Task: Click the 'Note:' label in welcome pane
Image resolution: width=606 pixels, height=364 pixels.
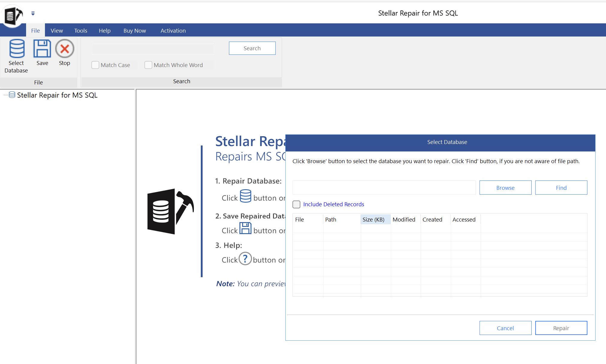Action: click(225, 283)
